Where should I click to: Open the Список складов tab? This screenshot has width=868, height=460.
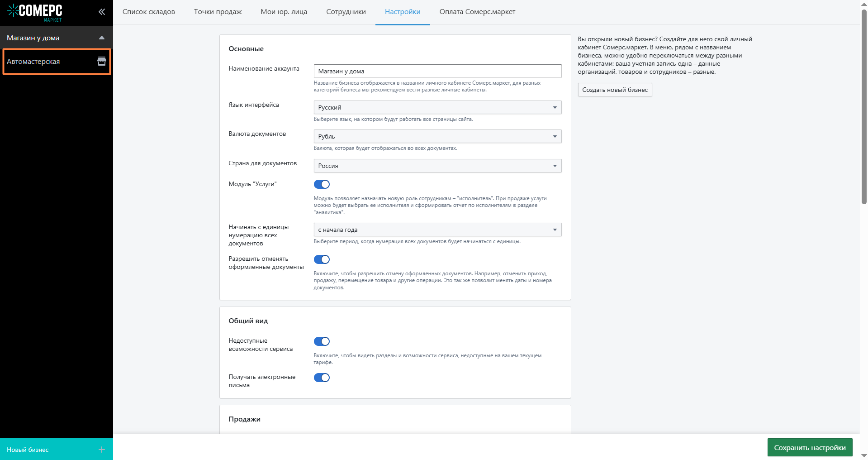[x=149, y=12]
